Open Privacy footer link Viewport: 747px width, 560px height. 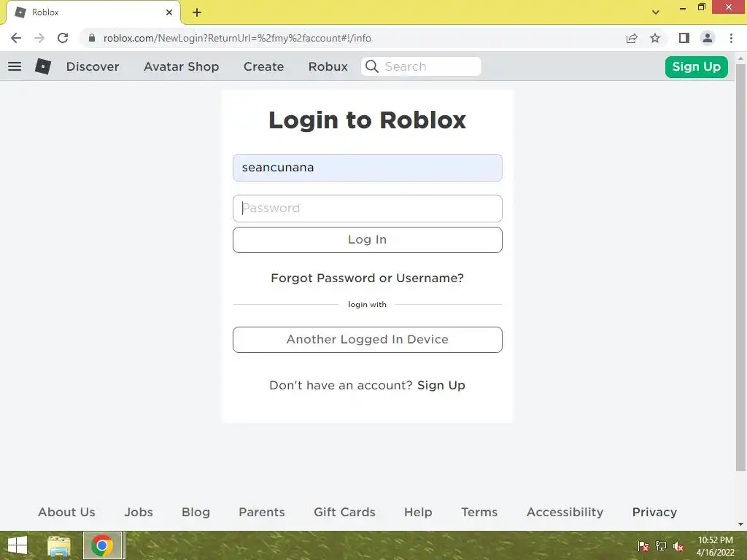click(x=654, y=513)
